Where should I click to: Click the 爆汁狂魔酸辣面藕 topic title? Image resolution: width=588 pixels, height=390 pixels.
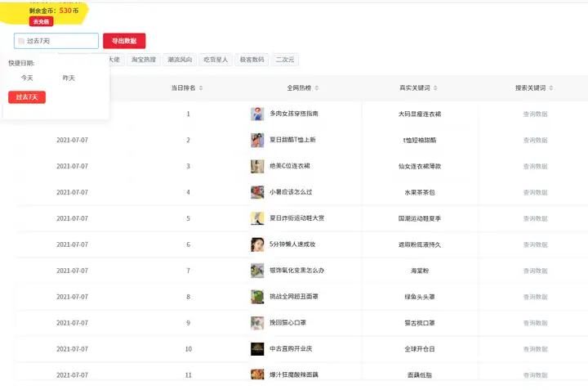pyautogui.click(x=294, y=374)
